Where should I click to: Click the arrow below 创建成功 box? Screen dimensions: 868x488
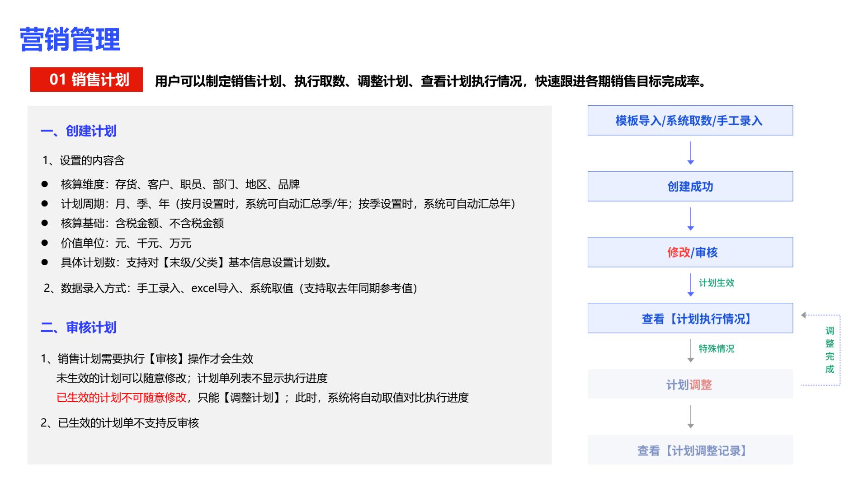690,219
